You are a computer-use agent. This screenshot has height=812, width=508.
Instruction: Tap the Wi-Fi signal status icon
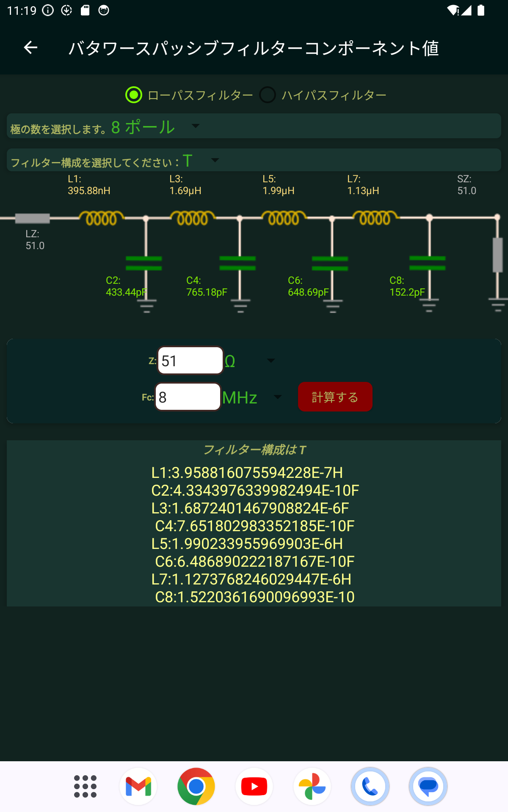(x=453, y=10)
